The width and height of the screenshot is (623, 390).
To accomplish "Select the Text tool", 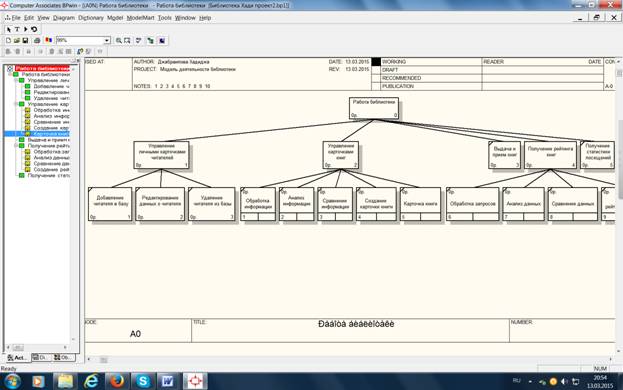I will (x=17, y=29).
